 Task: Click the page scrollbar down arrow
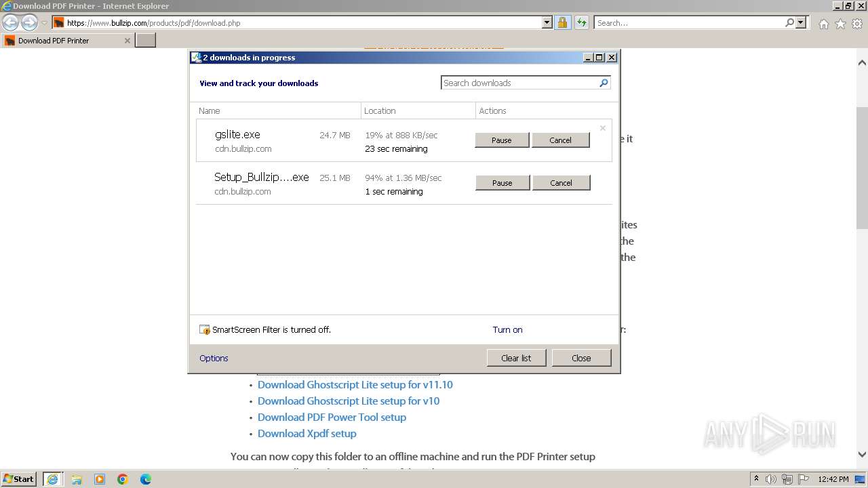[862, 455]
